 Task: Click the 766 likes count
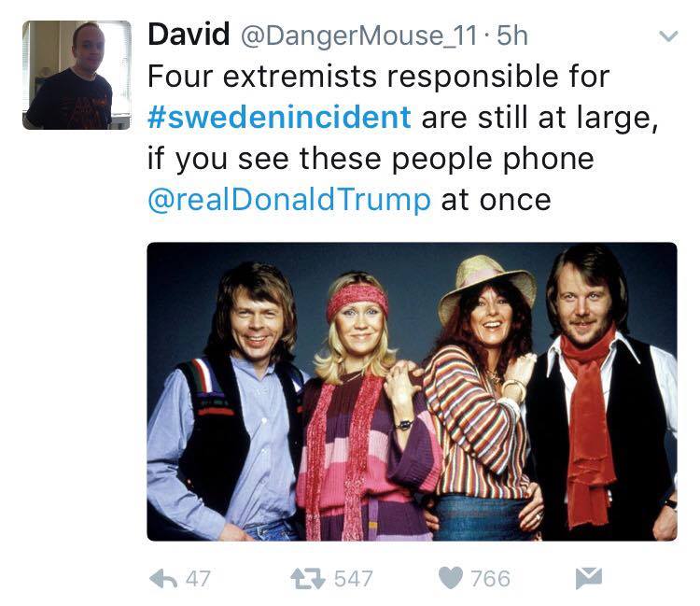point(491,579)
